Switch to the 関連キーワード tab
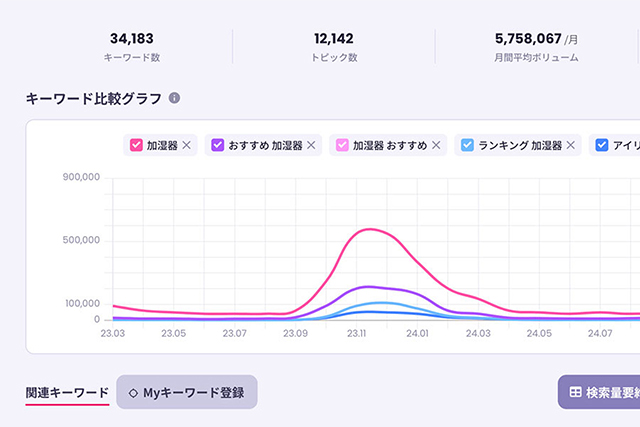This screenshot has height=427, width=640. [x=67, y=393]
